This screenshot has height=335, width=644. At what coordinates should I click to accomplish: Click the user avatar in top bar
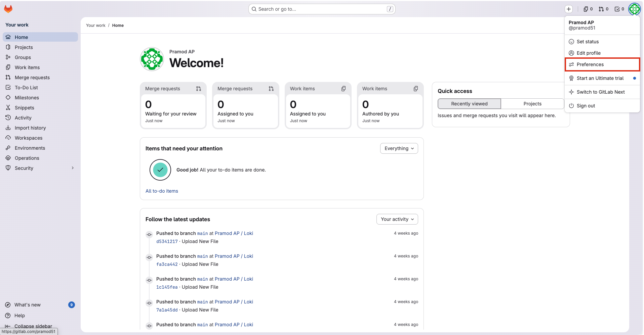pyautogui.click(x=635, y=9)
